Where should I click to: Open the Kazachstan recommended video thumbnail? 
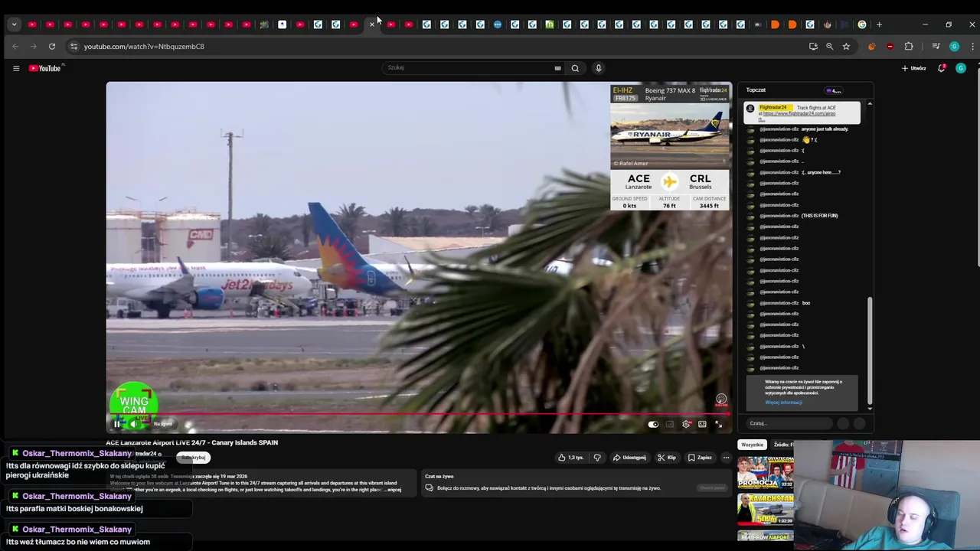[766, 509]
